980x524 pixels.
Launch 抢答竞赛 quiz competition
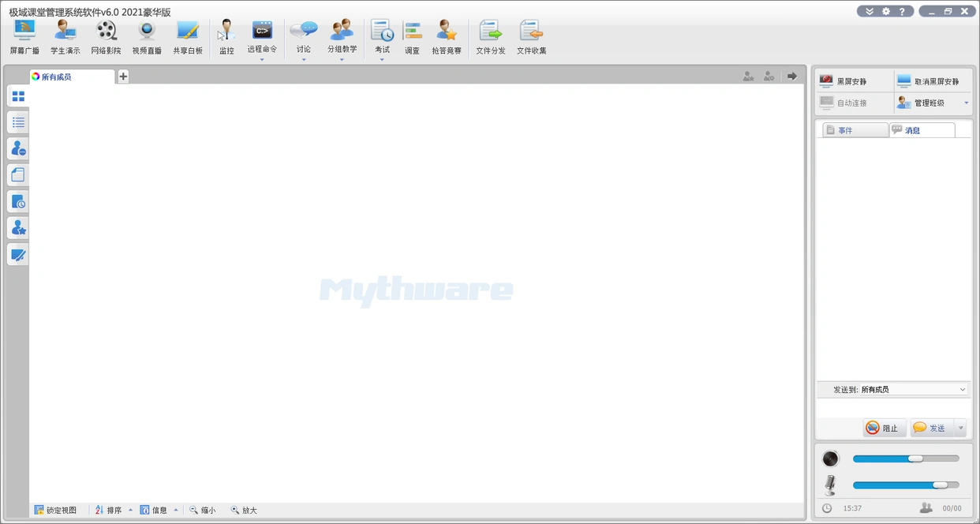(x=447, y=38)
